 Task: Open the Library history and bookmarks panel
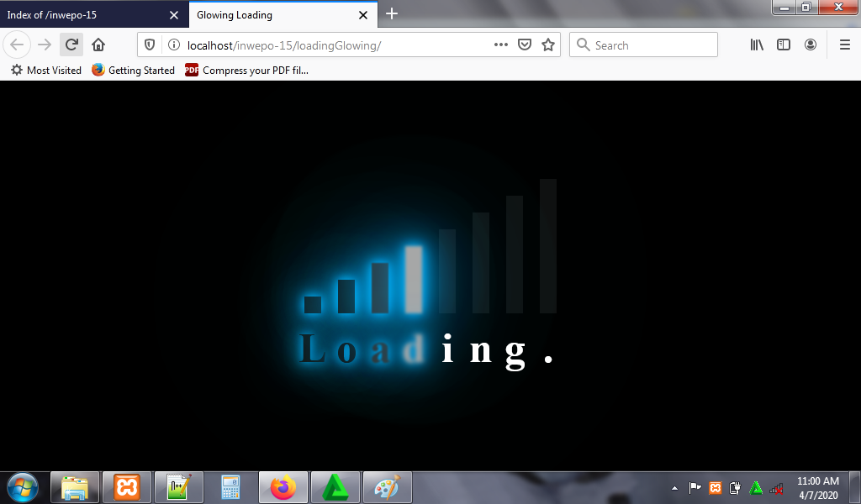[757, 45]
